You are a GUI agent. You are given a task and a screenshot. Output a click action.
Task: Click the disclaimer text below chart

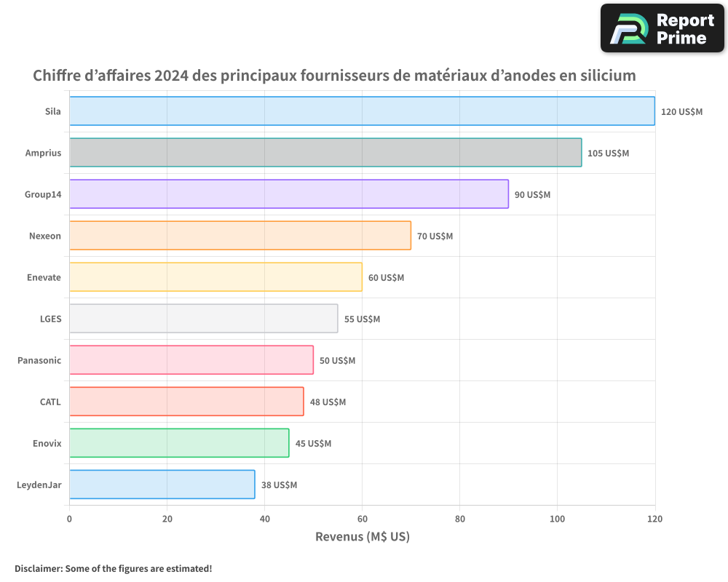tap(113, 568)
